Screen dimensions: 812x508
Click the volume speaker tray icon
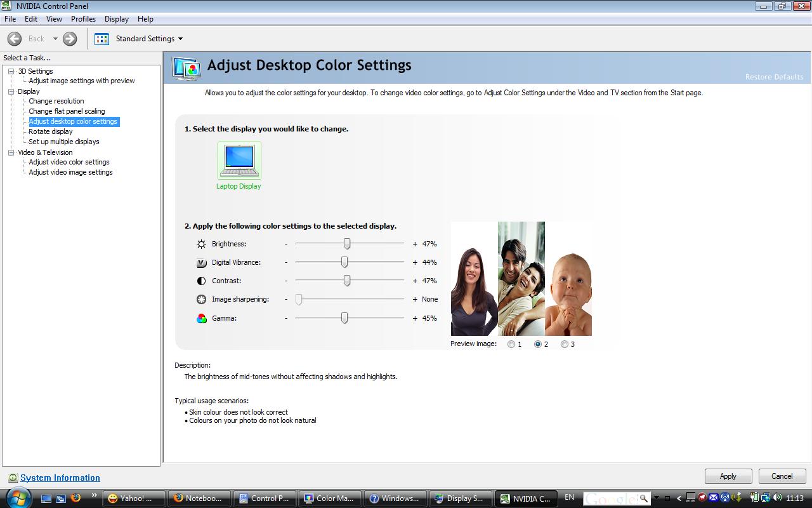[x=776, y=498]
